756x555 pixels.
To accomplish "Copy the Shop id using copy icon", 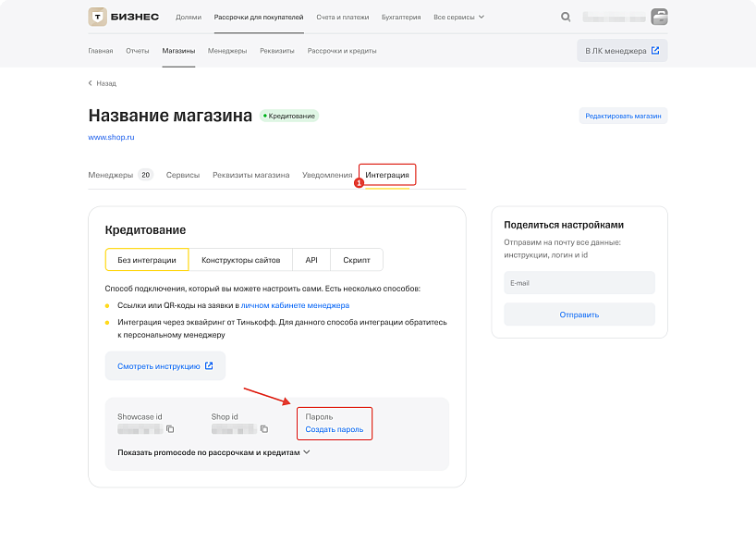I will click(x=263, y=429).
